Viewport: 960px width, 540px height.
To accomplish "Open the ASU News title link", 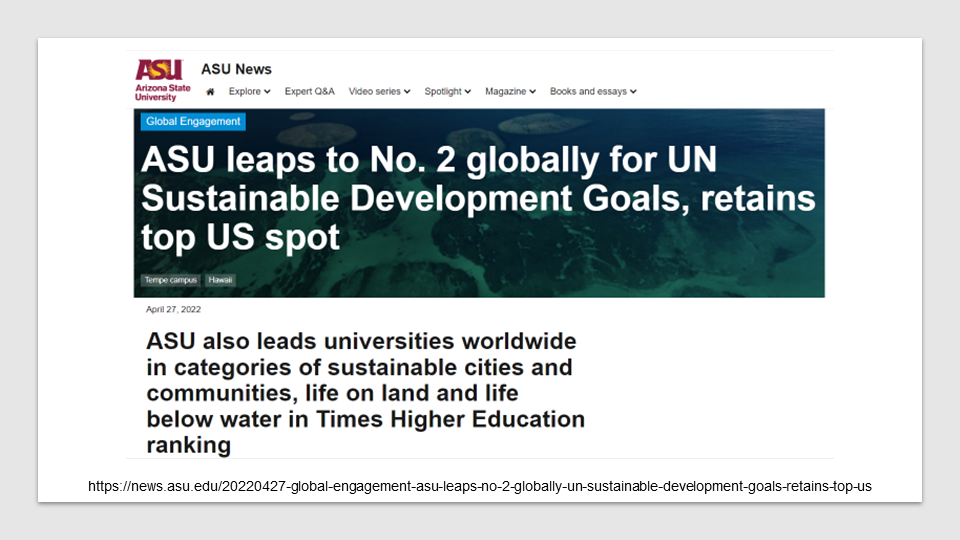I will pyautogui.click(x=236, y=69).
